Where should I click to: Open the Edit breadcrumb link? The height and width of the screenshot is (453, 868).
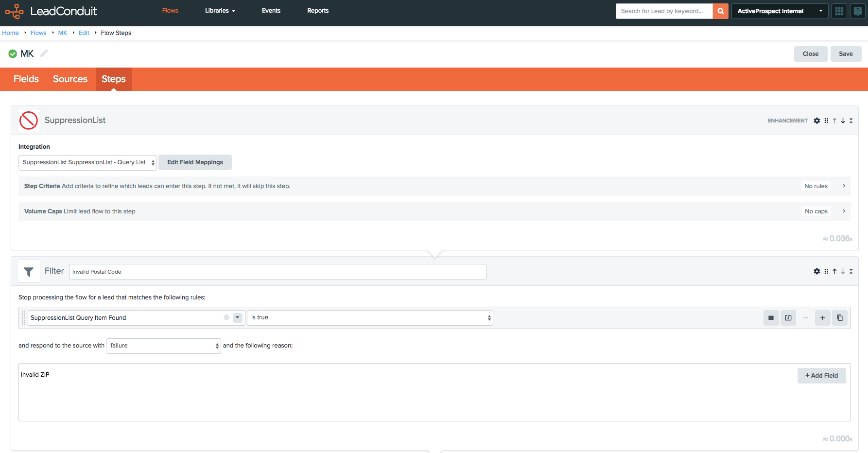coord(84,33)
